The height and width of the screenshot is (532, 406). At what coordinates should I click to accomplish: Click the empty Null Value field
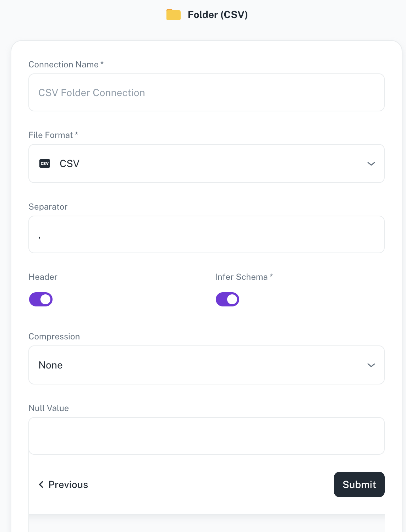click(x=207, y=436)
